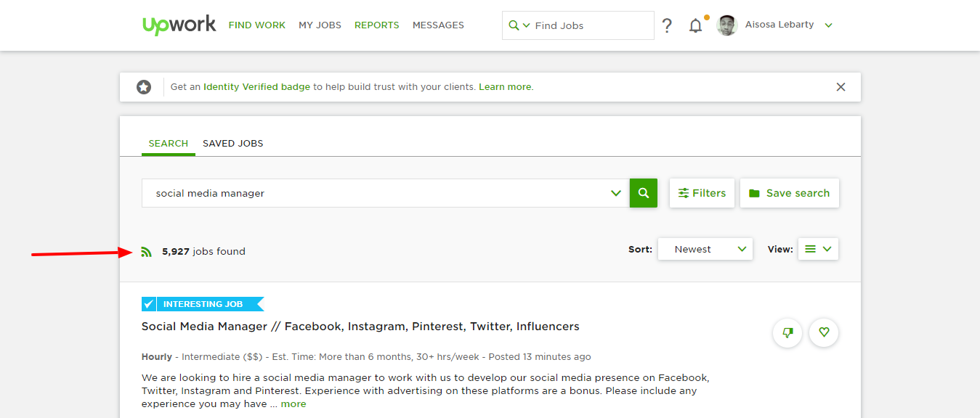The width and height of the screenshot is (980, 418).
Task: Open the My Jobs menu
Action: coord(320,25)
